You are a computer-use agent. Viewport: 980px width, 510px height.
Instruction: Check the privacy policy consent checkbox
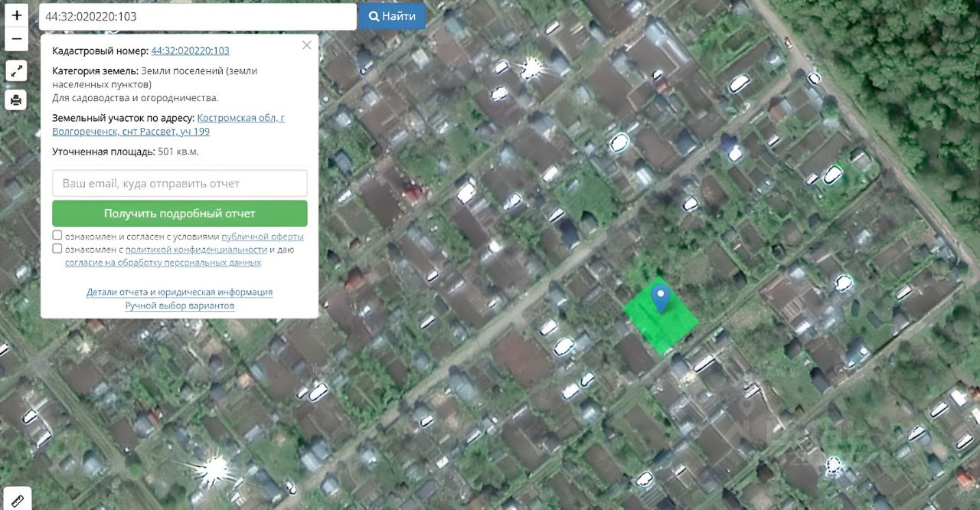[x=57, y=248]
